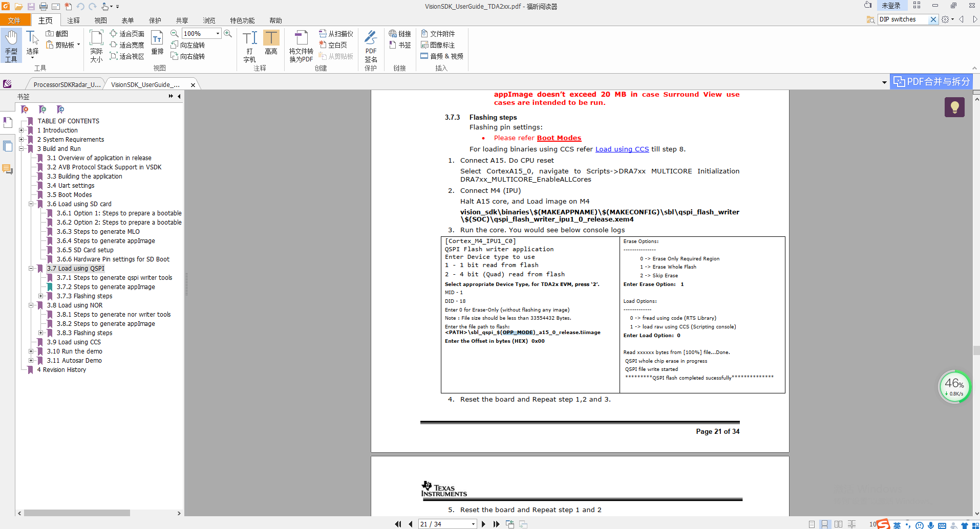Choose Fit Visible (适合视区)
Screen dimensions: 980x529
tap(127, 56)
